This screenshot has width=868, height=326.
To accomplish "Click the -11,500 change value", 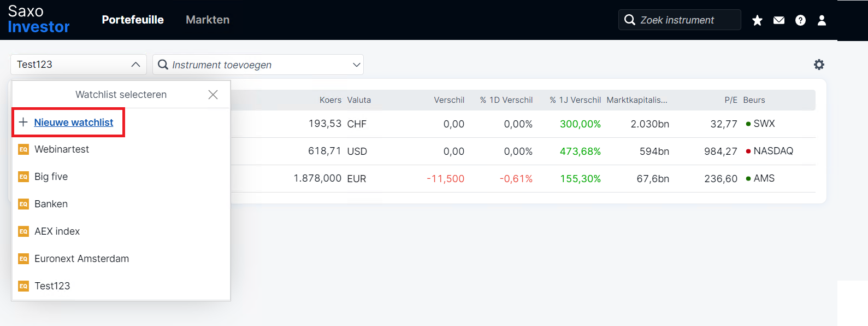I will coord(445,179).
